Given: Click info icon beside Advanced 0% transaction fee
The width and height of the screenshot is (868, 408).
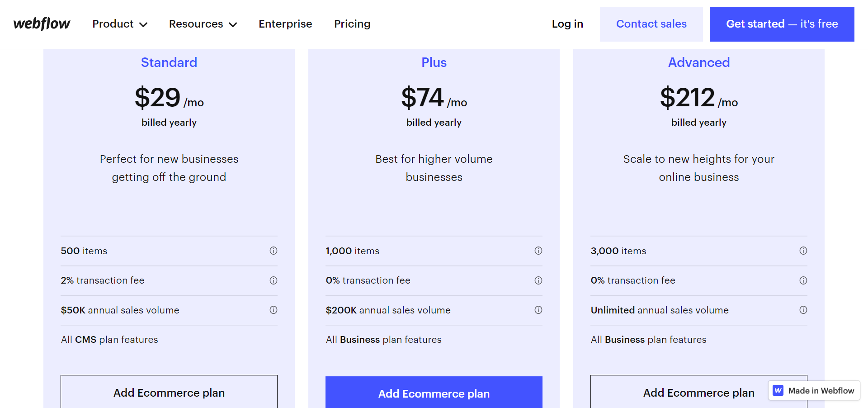Looking at the screenshot, I should pos(803,280).
